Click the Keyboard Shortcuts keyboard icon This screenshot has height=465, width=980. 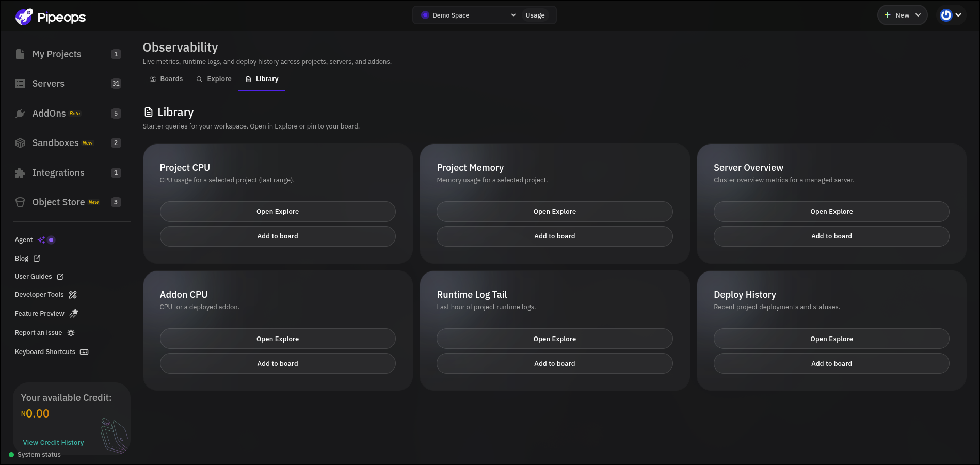click(x=84, y=352)
